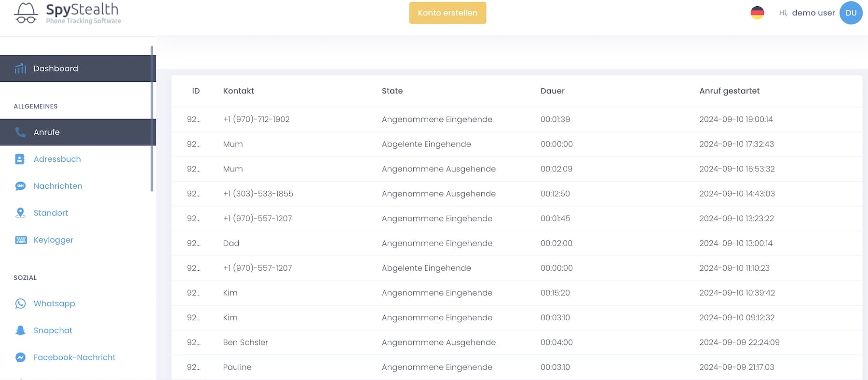Viewport: 868px width, 380px height.
Task: Click the State column header
Action: pyautogui.click(x=392, y=91)
